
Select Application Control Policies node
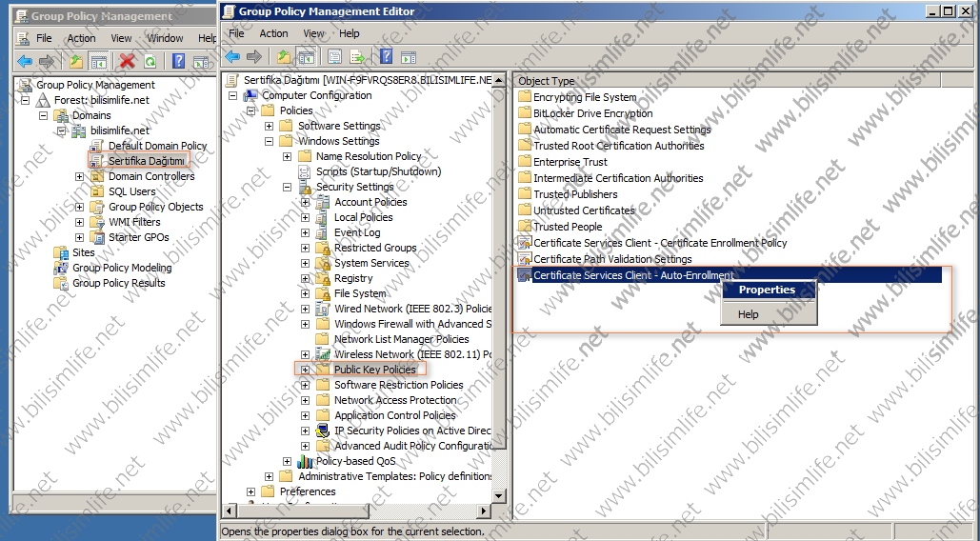pyautogui.click(x=395, y=415)
